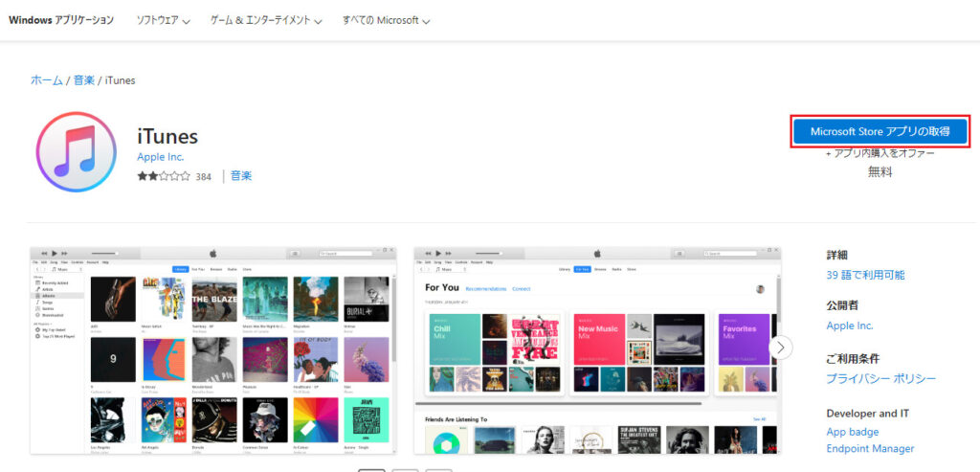The image size is (980, 472).
Task: Open the App badge link
Action: (x=853, y=432)
